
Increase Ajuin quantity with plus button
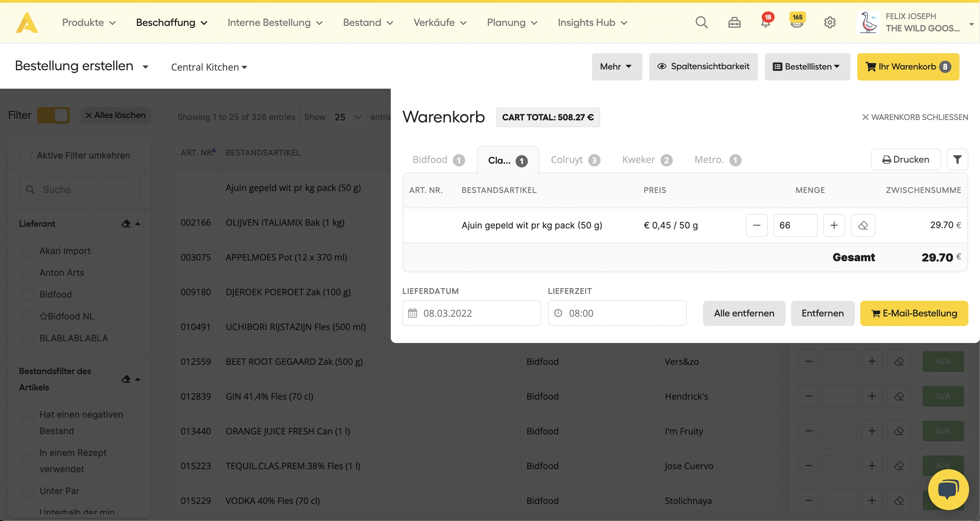coord(833,225)
